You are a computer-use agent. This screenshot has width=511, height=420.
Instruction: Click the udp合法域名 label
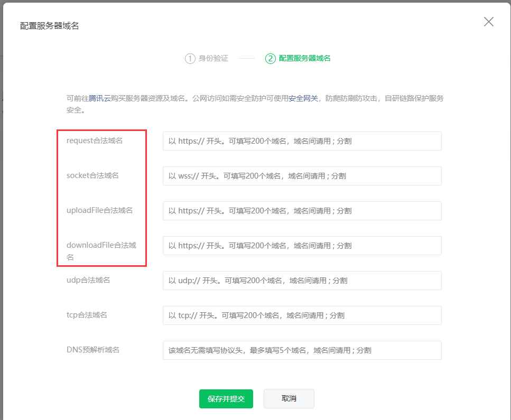88,280
